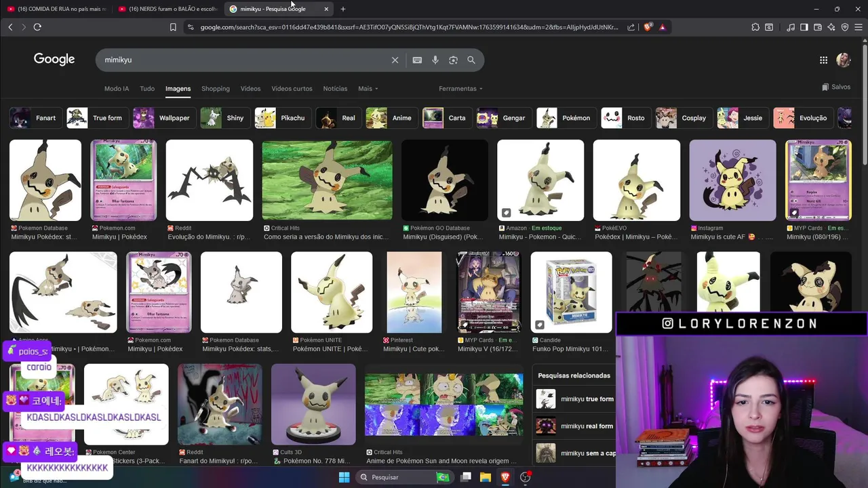Filter images by the Gengar chip
This screenshot has height=488, width=868.
(x=502, y=118)
